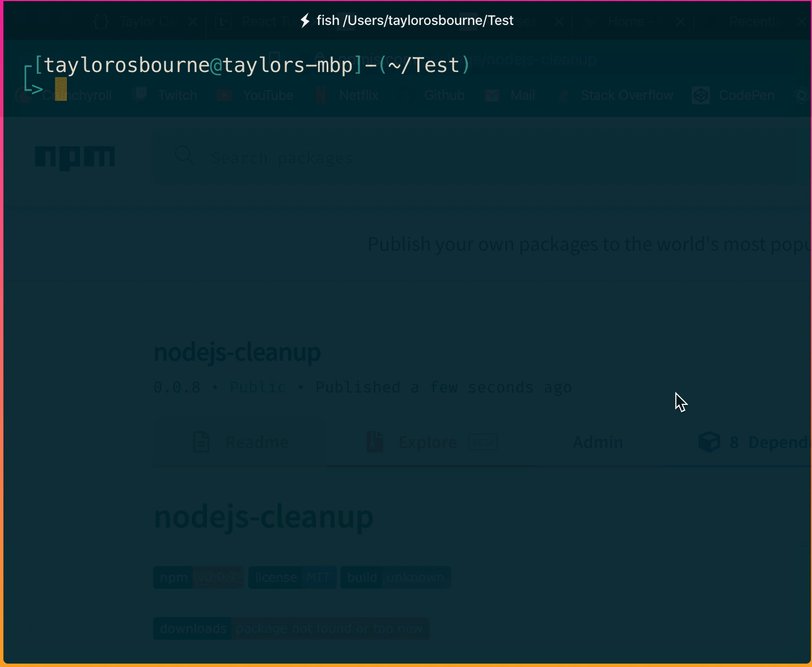812x667 pixels.
Task: Click the large nodejs-cleanup README heading
Action: pos(264,517)
